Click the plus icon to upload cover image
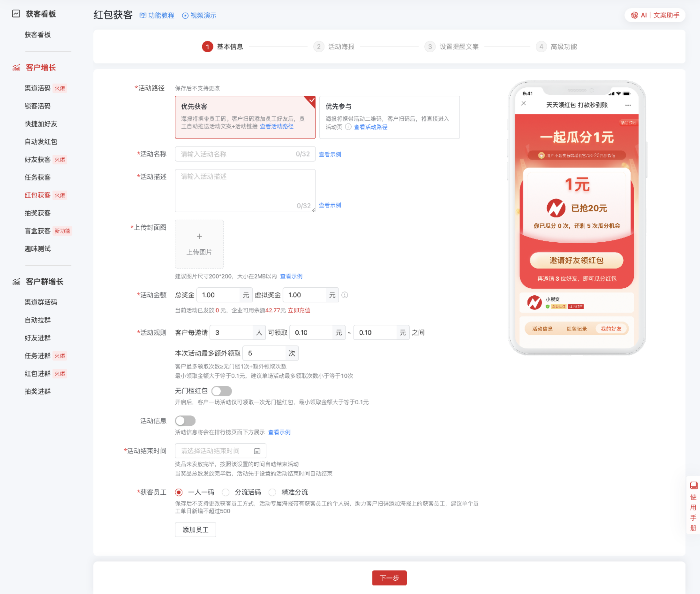Viewport: 700px width, 594px height. [x=199, y=236]
